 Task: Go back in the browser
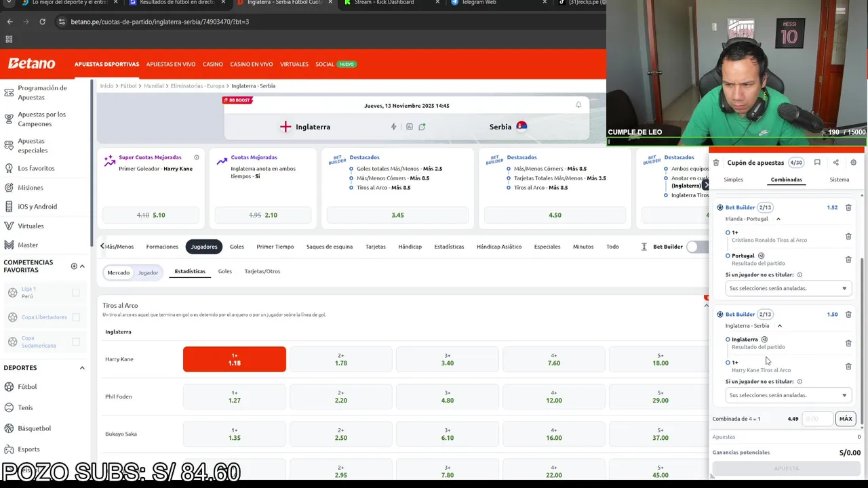(x=9, y=22)
